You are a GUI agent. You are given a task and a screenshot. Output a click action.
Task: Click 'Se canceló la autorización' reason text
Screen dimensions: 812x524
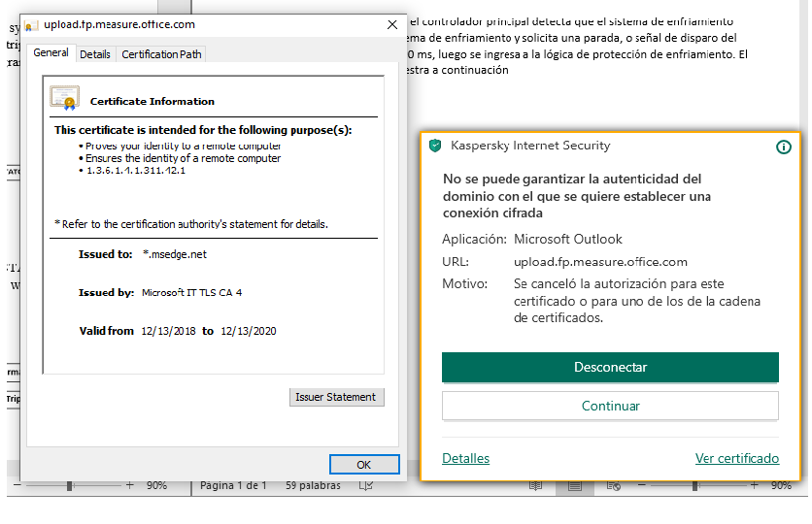pyautogui.click(x=637, y=301)
